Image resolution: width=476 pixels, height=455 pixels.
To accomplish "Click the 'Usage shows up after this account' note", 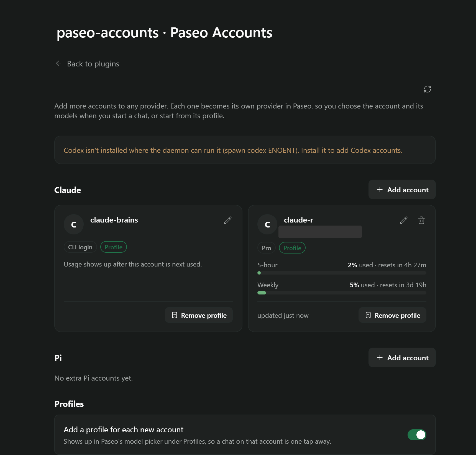I will coord(133,264).
